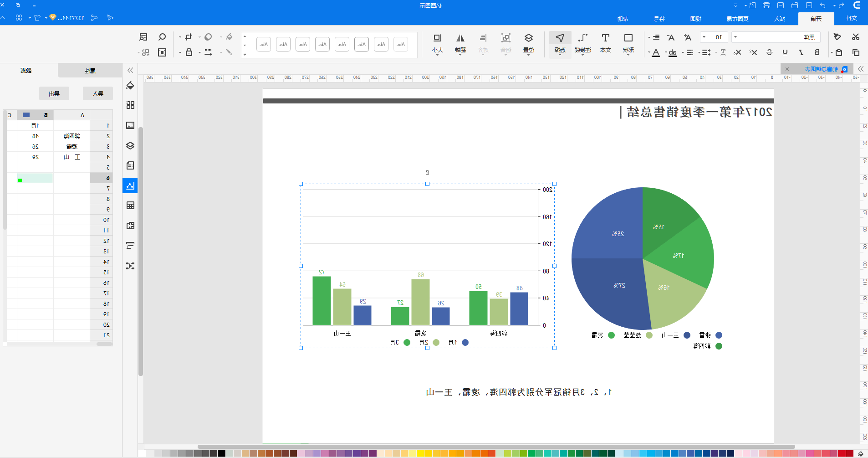Toggle Bold formatting
Screen dimensions: 868x458
[817, 52]
